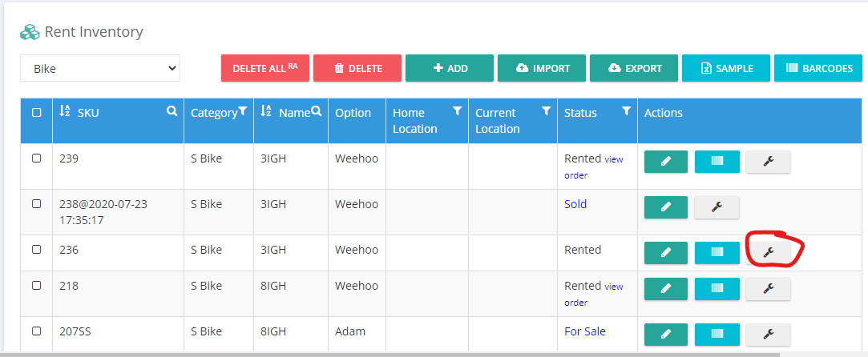This screenshot has height=357, width=868.
Task: Click the view order link for SKU 239
Action: 593,167
